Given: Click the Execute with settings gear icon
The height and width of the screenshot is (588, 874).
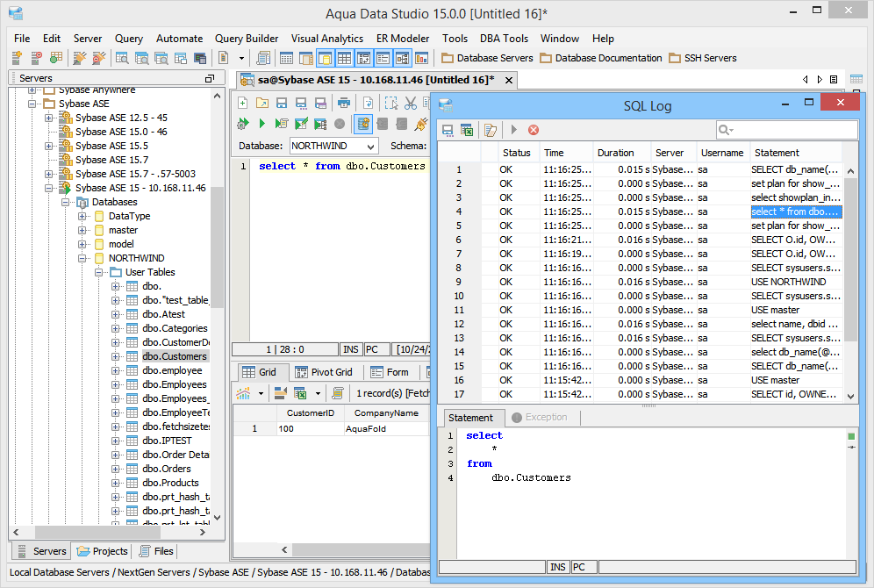Looking at the screenshot, I should click(x=242, y=124).
